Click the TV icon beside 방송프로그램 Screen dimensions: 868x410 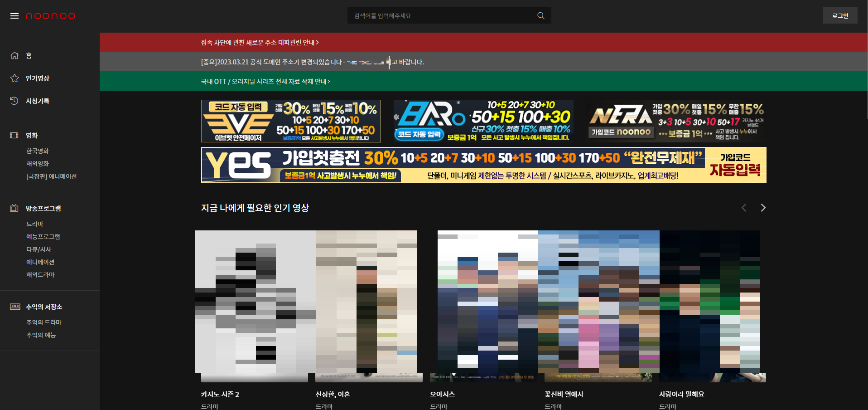14,208
